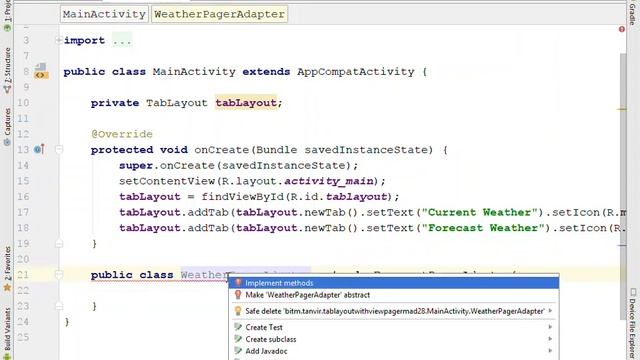Open the Captures tool window
Screen dimensions: 640x360
pyautogui.click(x=7, y=127)
